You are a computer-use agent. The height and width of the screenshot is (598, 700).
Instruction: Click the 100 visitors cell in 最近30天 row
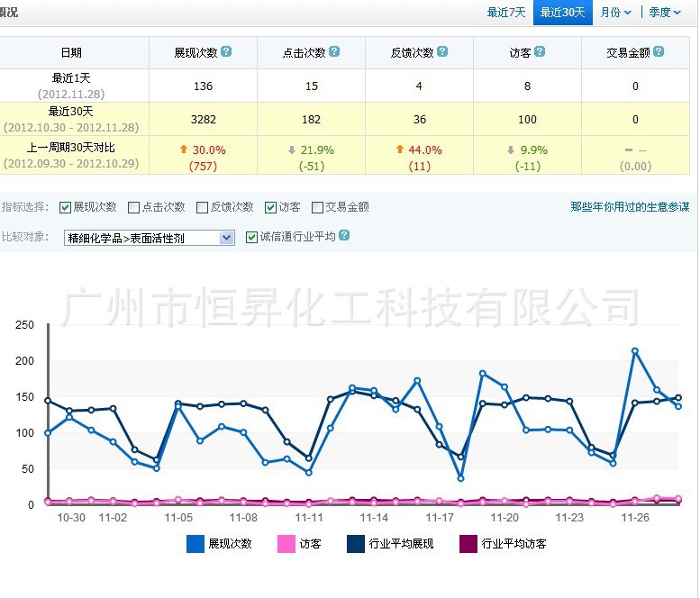(527, 119)
